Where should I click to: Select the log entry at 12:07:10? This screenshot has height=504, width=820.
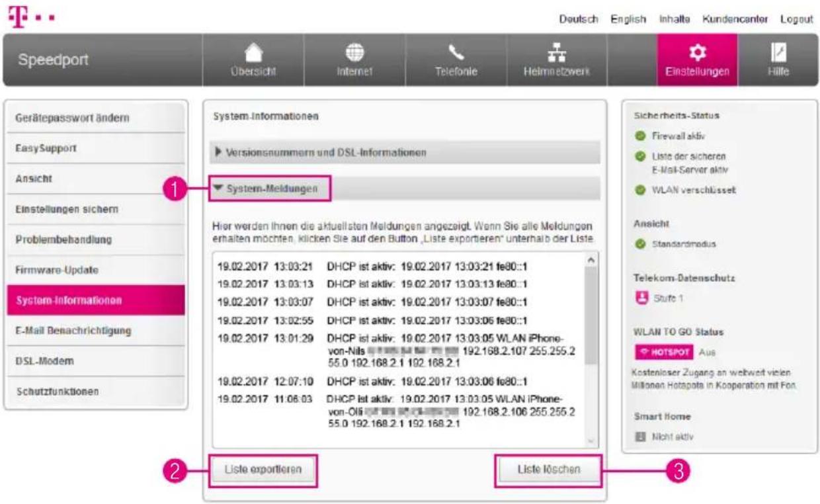(x=372, y=382)
